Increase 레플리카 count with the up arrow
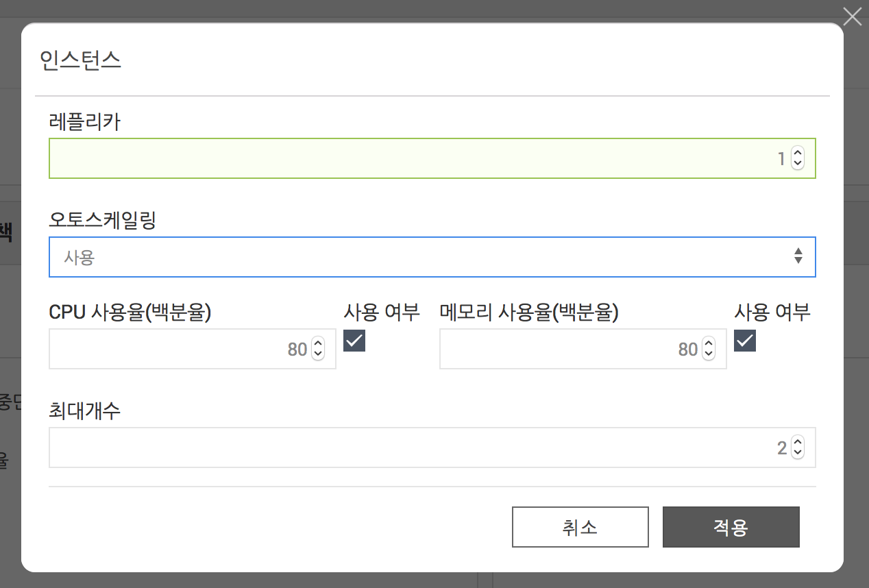 797,154
